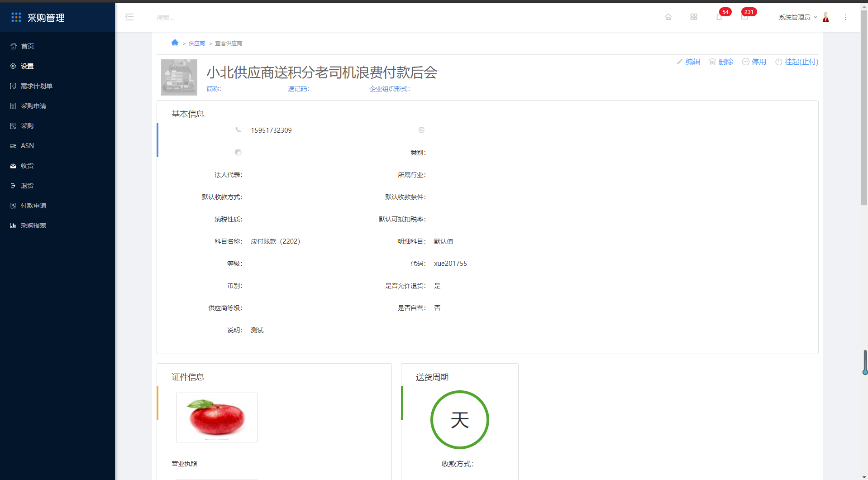Click the globe website icon in 基本信息
The height and width of the screenshot is (480, 868).
click(238, 153)
